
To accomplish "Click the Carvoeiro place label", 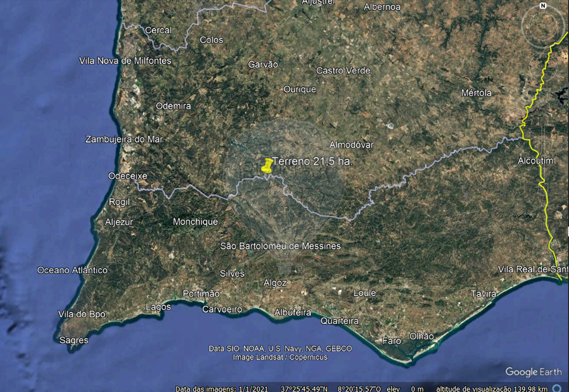I will click(222, 309).
